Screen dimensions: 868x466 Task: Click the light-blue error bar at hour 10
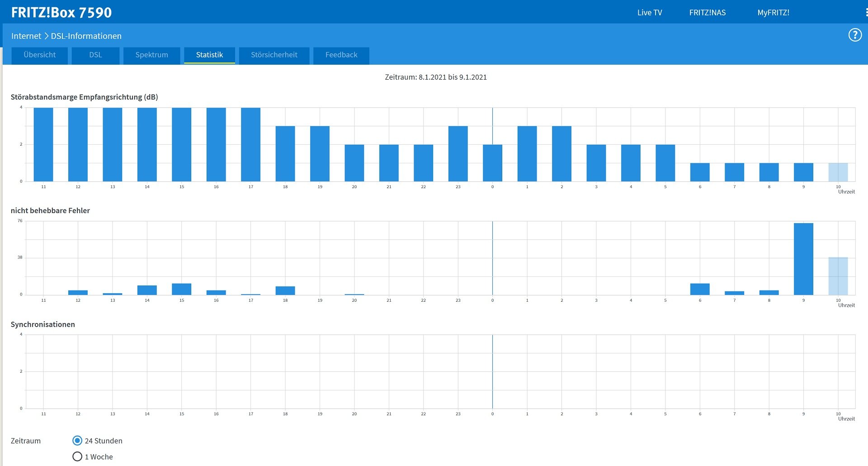[838, 276]
